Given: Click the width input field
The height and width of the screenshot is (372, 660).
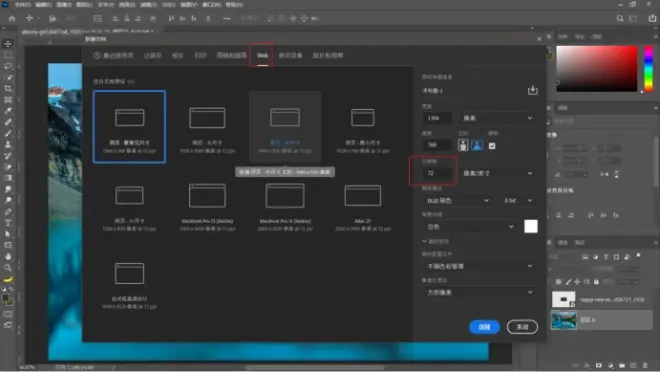Looking at the screenshot, I should tap(437, 118).
